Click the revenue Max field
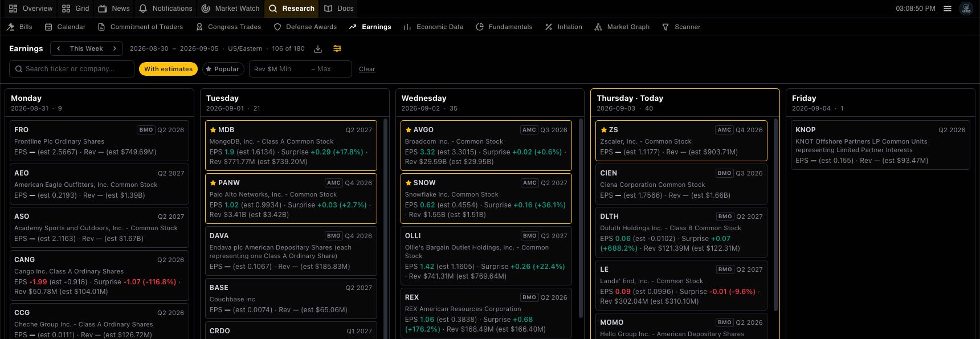Screen dimensions: 980x339 point(330,69)
